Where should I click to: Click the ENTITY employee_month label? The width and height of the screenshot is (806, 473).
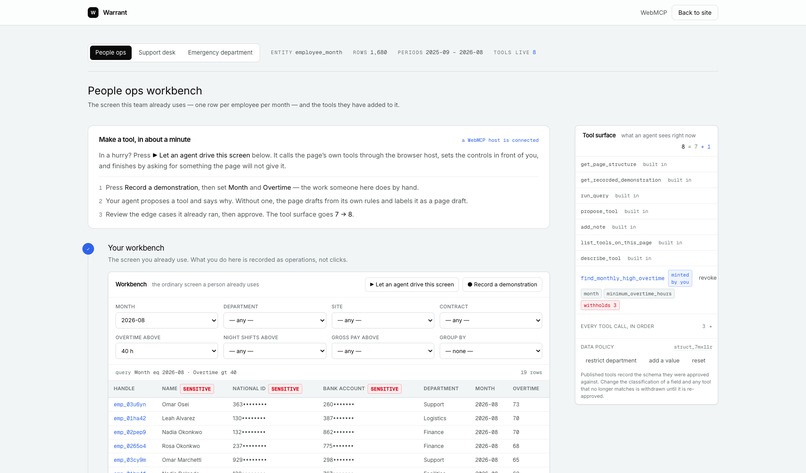[306, 52]
